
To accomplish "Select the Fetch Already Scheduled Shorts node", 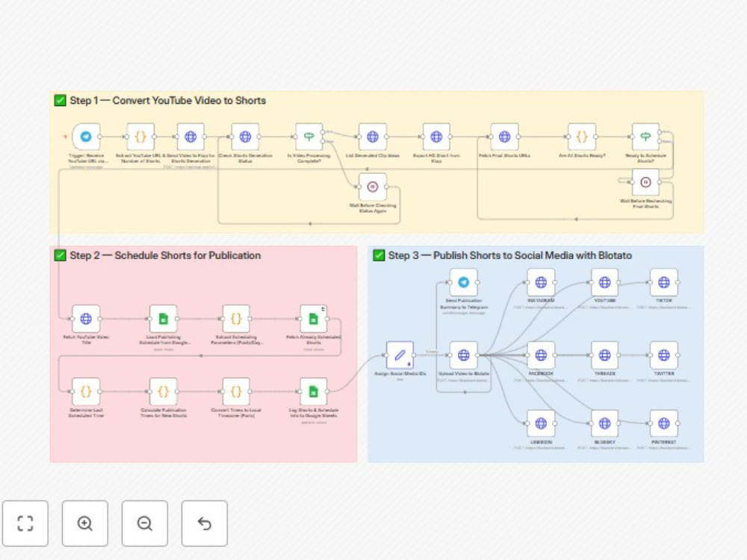I will pos(314,319).
